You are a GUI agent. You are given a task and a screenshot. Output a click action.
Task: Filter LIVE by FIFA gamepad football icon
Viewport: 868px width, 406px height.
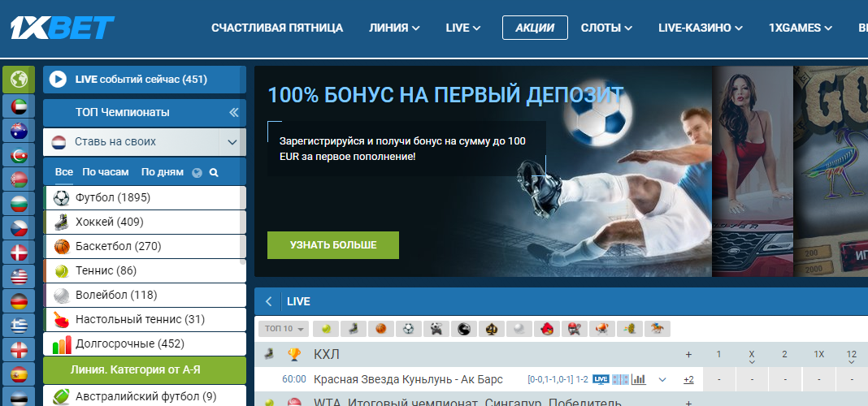[436, 329]
